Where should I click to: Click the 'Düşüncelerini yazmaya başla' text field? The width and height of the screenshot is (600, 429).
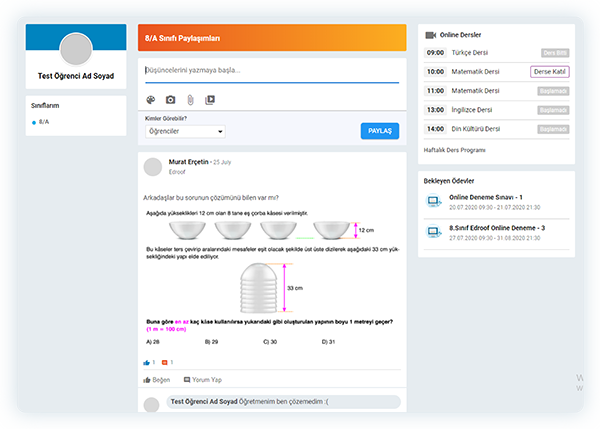[270, 71]
